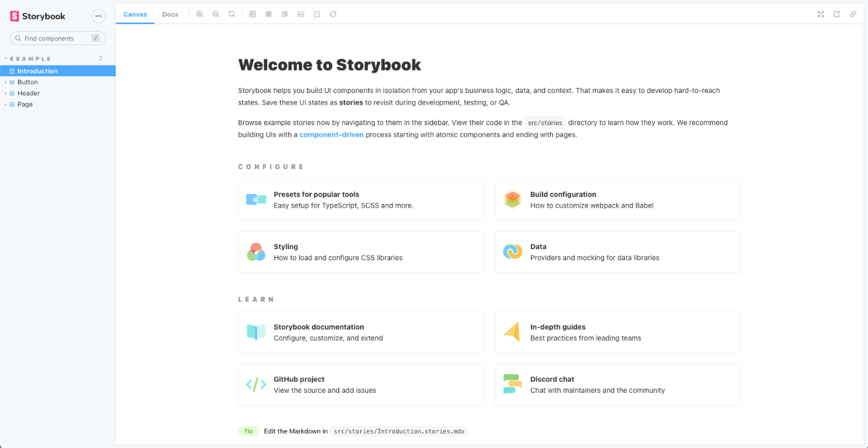
Task: Focus the Find components search field
Action: coord(58,38)
